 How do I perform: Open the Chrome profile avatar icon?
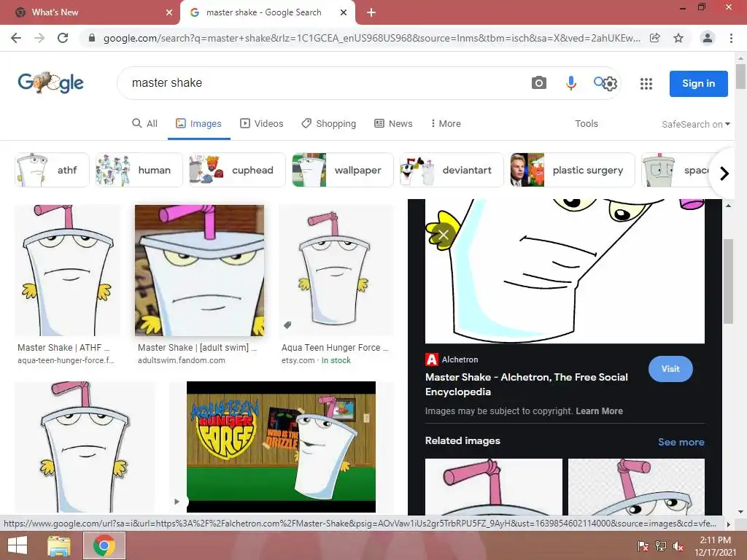[x=708, y=38]
